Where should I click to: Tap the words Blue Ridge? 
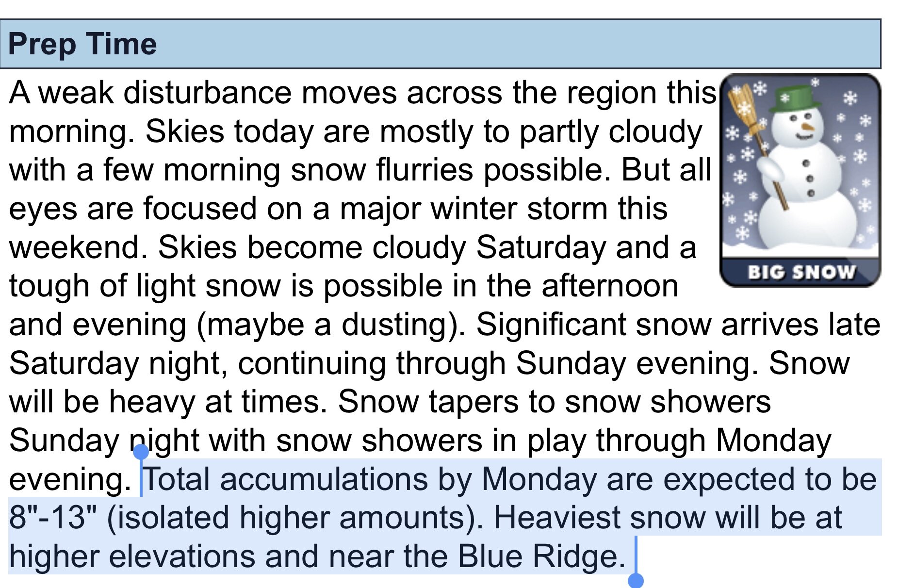[542, 556]
